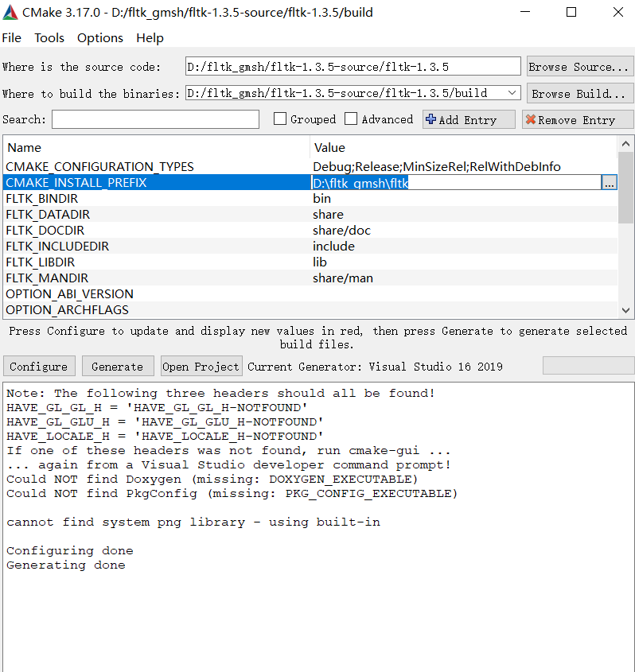The width and height of the screenshot is (635, 672).
Task: Click the HAVE_GL_GLU_H not found output line
Action: tap(165, 421)
